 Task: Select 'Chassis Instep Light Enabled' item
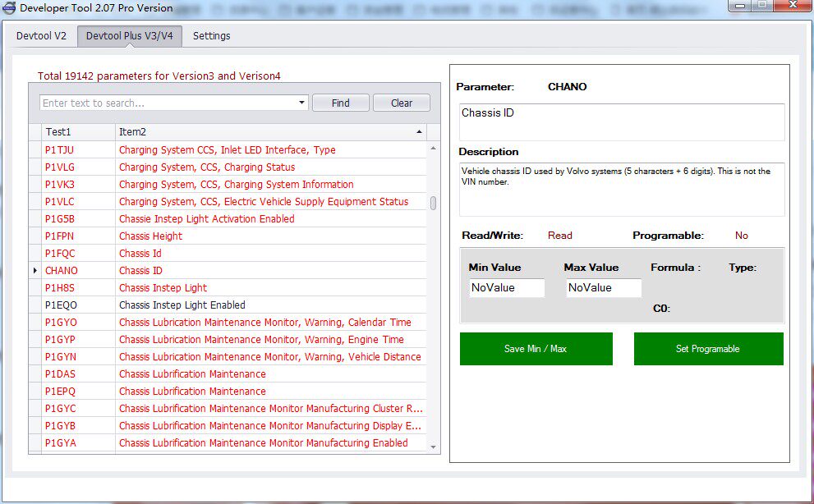182,305
